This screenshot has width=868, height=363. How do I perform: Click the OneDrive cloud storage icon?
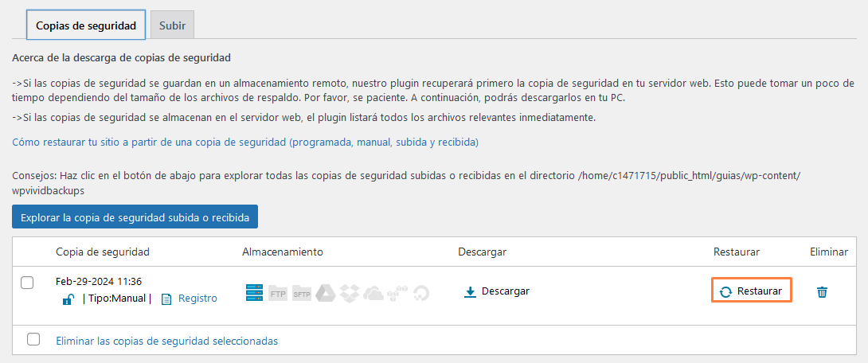tap(373, 292)
